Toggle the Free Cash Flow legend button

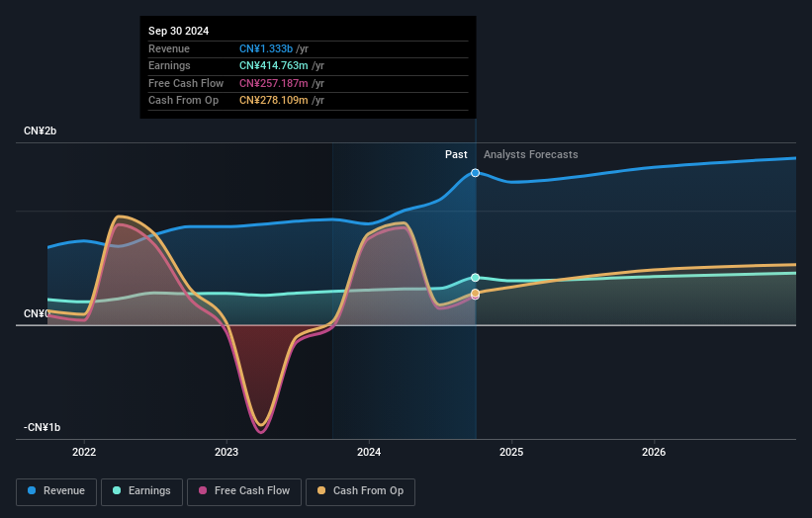244,491
